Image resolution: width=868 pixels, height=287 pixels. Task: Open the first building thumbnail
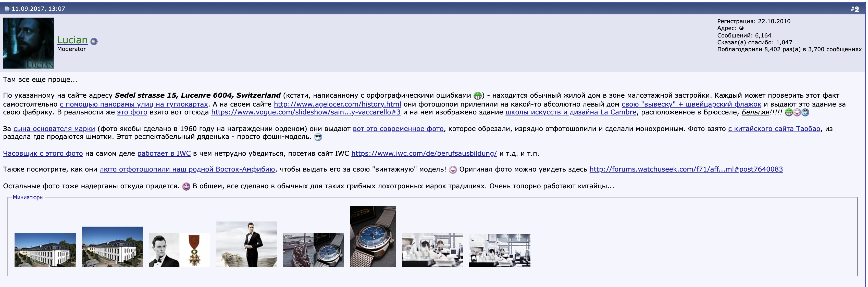pyautogui.click(x=45, y=250)
